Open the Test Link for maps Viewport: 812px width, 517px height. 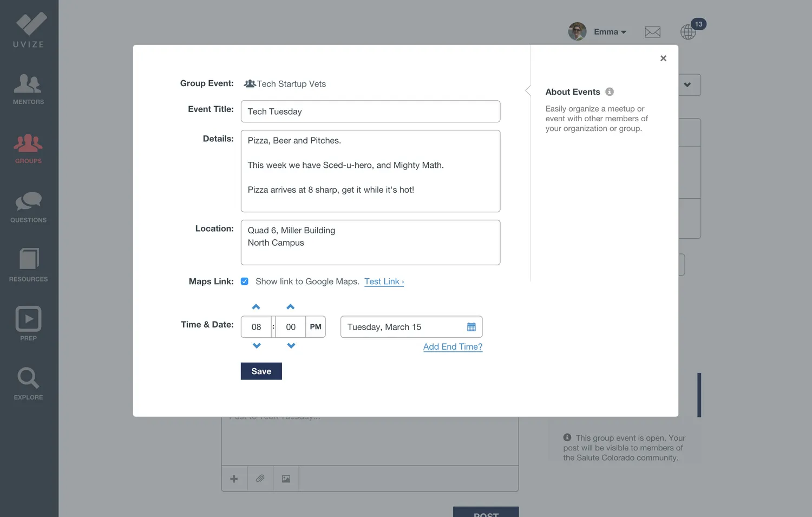(x=384, y=282)
